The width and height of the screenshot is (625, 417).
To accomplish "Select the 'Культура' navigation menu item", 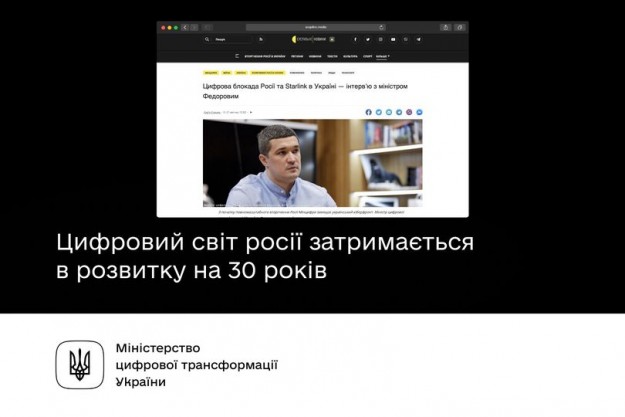I will 348,56.
